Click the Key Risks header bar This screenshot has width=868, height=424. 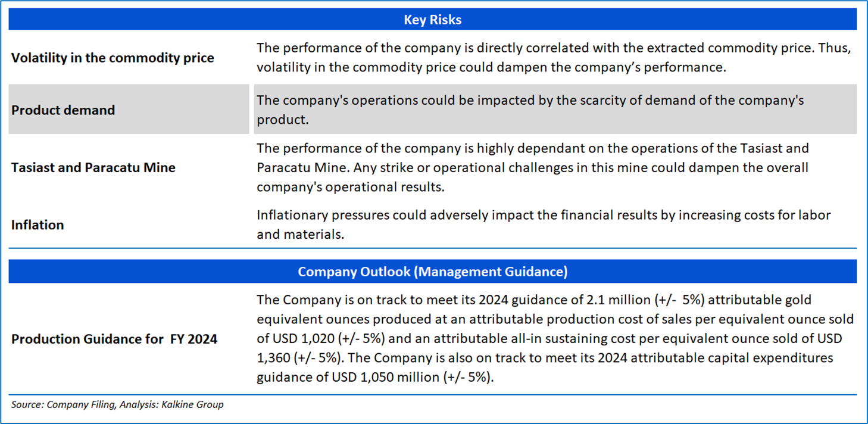(433, 20)
